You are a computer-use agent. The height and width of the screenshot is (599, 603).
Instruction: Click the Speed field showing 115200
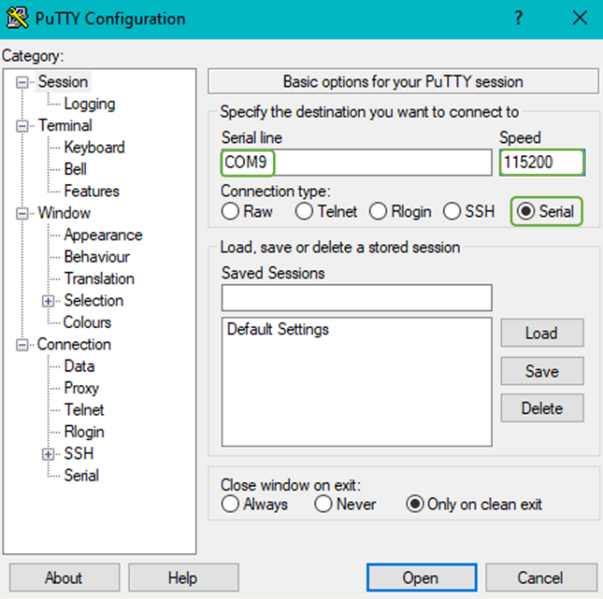coord(542,163)
